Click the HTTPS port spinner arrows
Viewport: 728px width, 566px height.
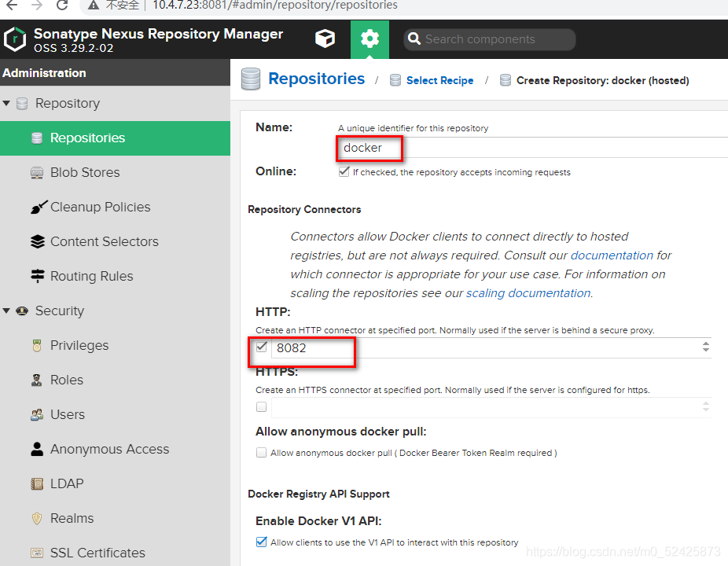pos(706,406)
